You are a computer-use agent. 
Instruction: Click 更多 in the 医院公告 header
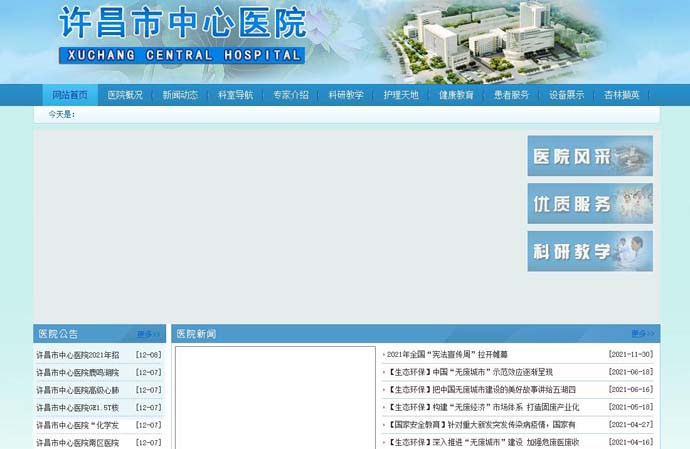tap(148, 334)
